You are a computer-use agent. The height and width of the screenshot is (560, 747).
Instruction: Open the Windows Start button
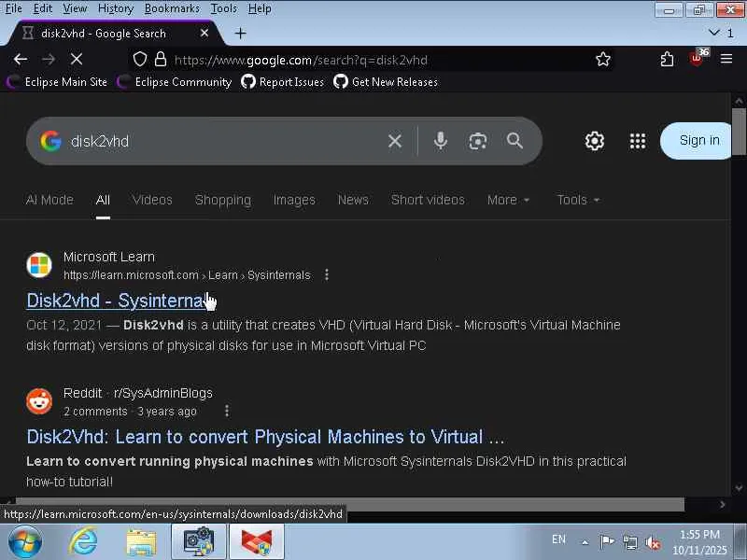pos(25,541)
